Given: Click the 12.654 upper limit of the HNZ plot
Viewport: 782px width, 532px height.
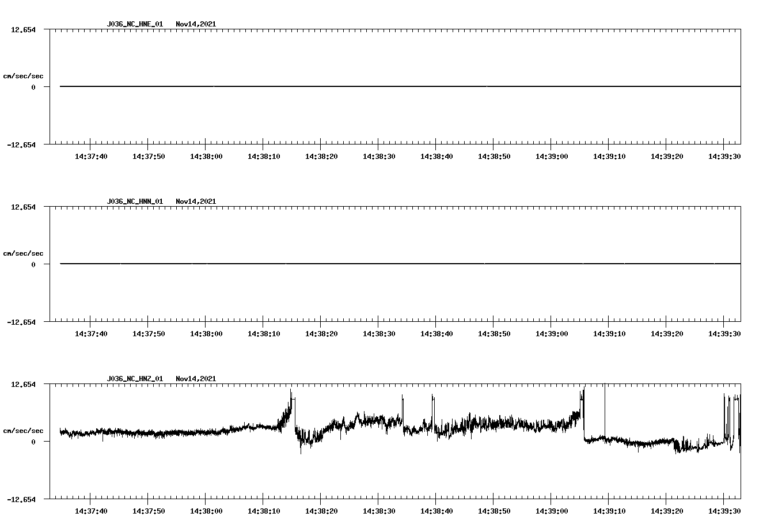Looking at the screenshot, I should tap(23, 384).
